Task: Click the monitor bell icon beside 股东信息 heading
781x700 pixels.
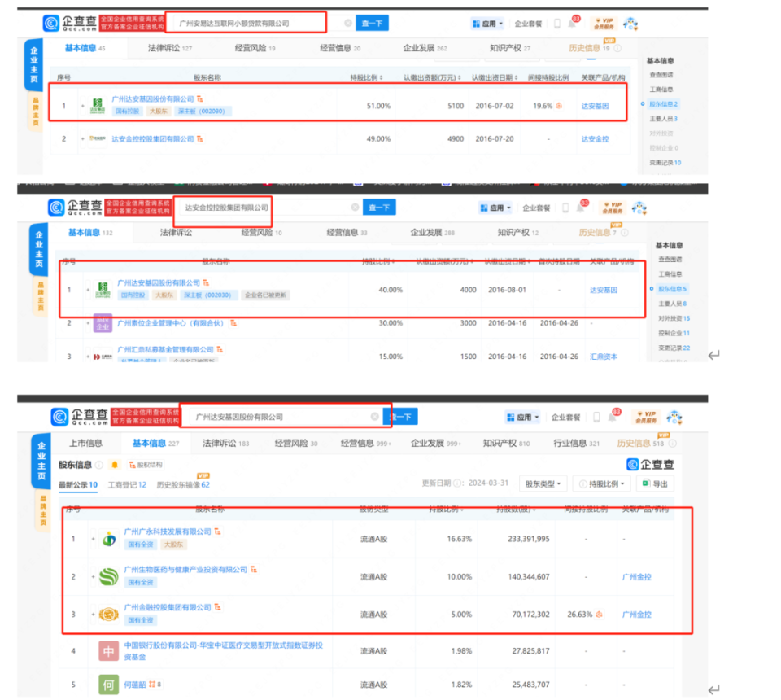Action: [115, 464]
